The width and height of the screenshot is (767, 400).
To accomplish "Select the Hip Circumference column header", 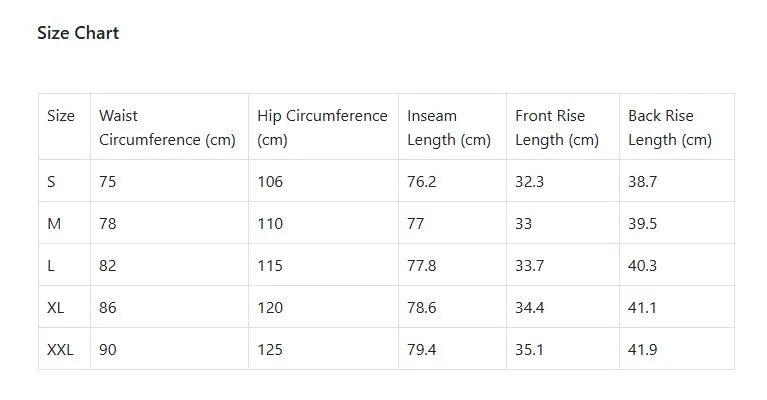I will (321, 128).
